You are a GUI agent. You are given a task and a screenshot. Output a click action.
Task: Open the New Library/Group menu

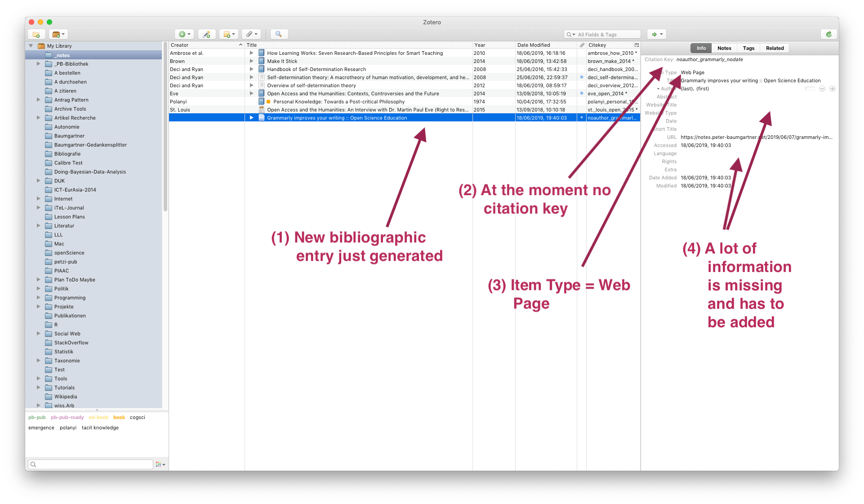pyautogui.click(x=58, y=34)
